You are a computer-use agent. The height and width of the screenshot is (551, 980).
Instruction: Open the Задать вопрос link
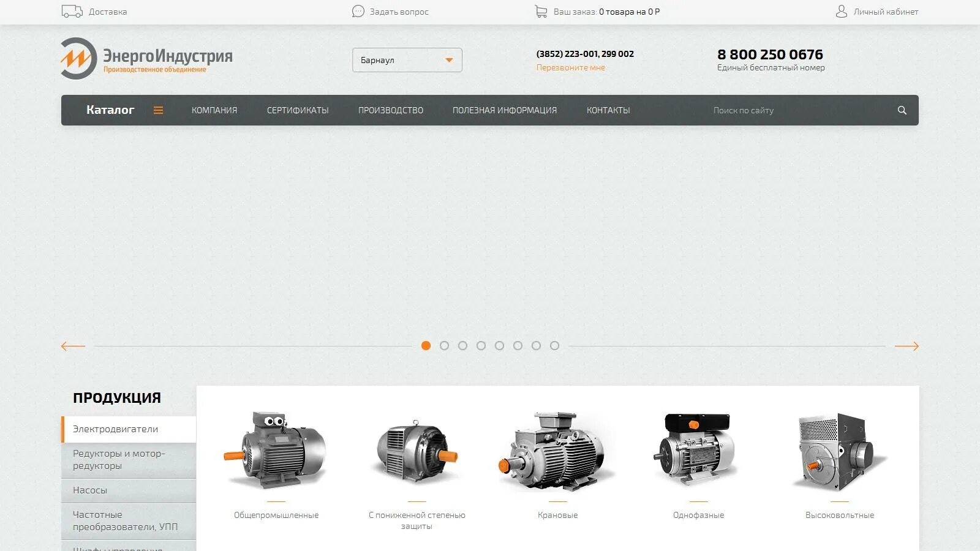point(399,12)
